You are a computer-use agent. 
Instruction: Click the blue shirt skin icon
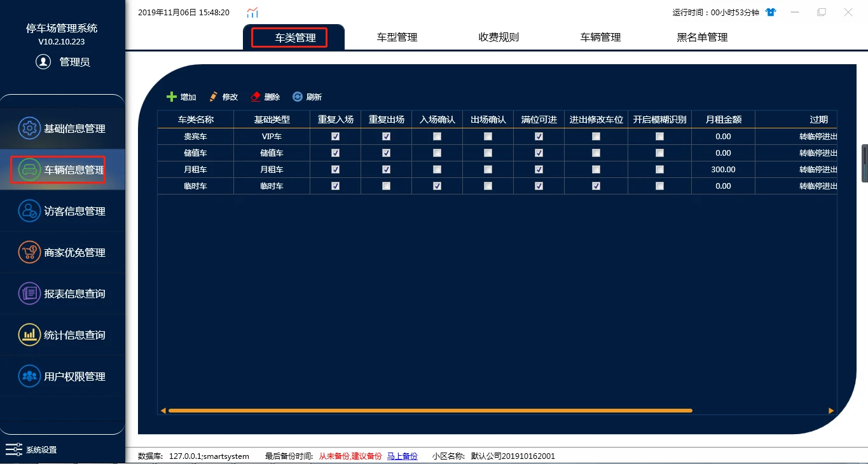771,12
